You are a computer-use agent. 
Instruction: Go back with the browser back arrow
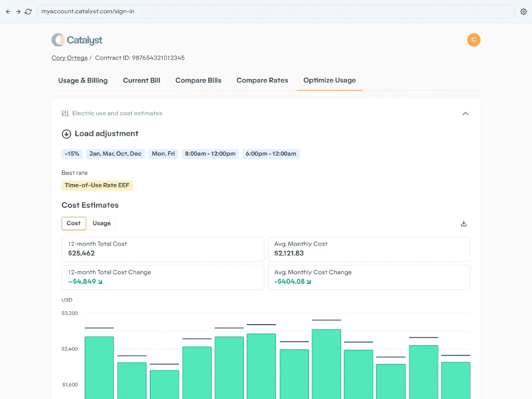coord(8,11)
